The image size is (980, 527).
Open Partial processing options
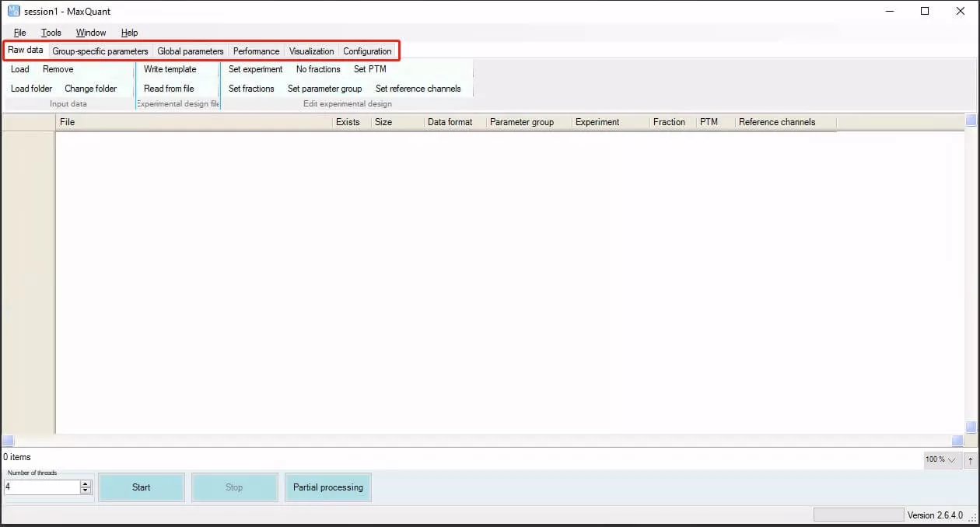[x=327, y=487]
